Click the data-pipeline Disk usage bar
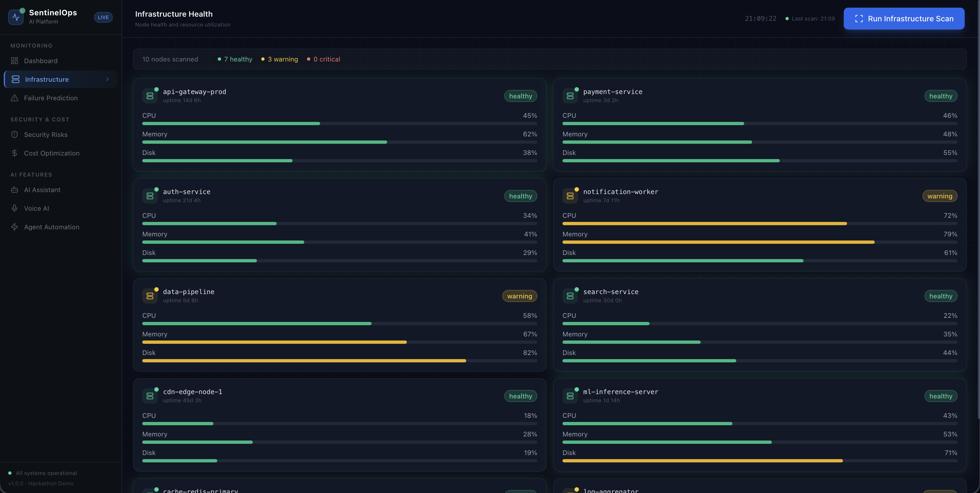 tap(339, 361)
